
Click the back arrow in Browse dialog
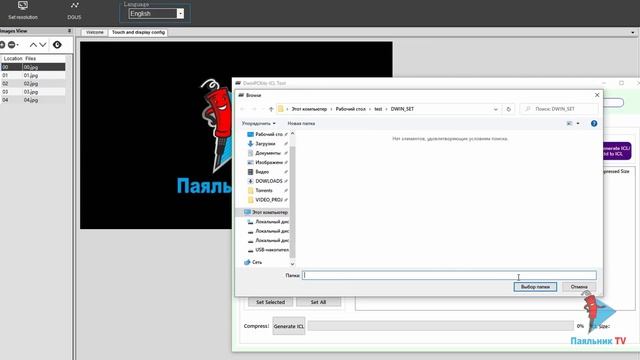pos(242,109)
